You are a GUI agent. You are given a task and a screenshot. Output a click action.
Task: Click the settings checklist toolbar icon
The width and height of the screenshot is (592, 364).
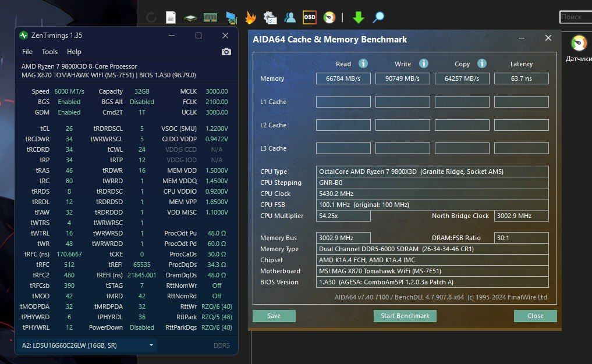[x=270, y=17]
